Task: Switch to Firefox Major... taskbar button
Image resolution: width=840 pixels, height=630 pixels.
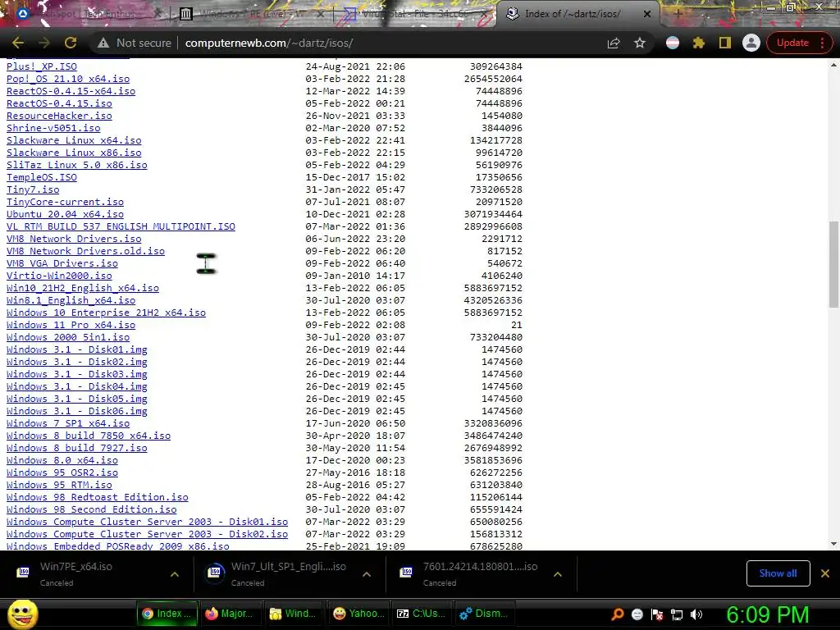Action: pos(230,614)
